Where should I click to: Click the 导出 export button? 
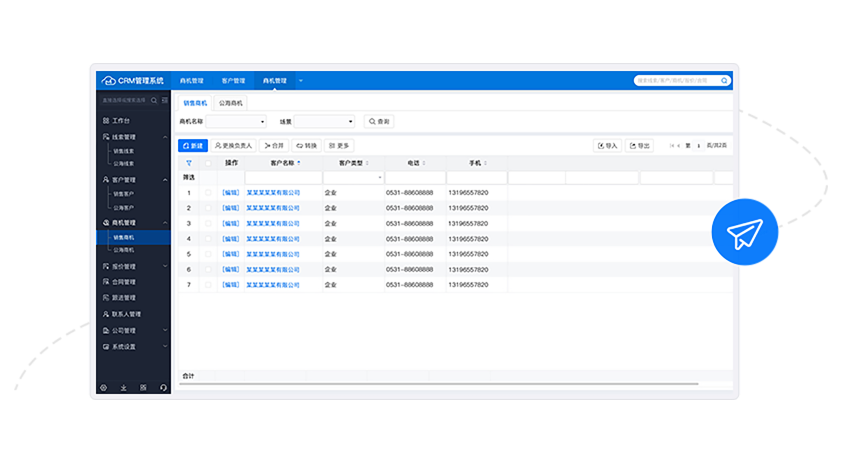coord(639,146)
